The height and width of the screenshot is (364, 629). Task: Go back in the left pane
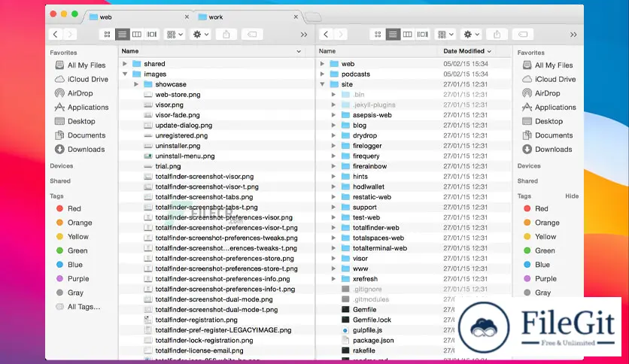coord(56,35)
